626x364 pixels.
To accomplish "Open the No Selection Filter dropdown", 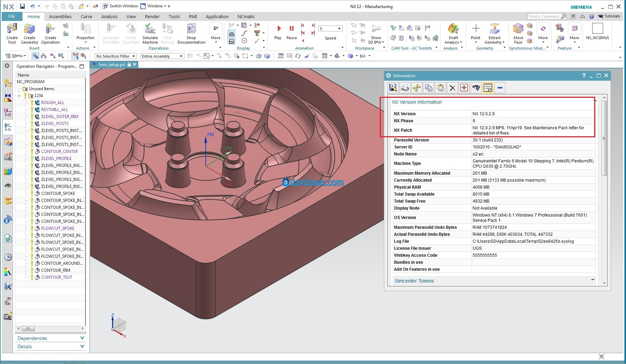I will pyautogui.click(x=115, y=56).
